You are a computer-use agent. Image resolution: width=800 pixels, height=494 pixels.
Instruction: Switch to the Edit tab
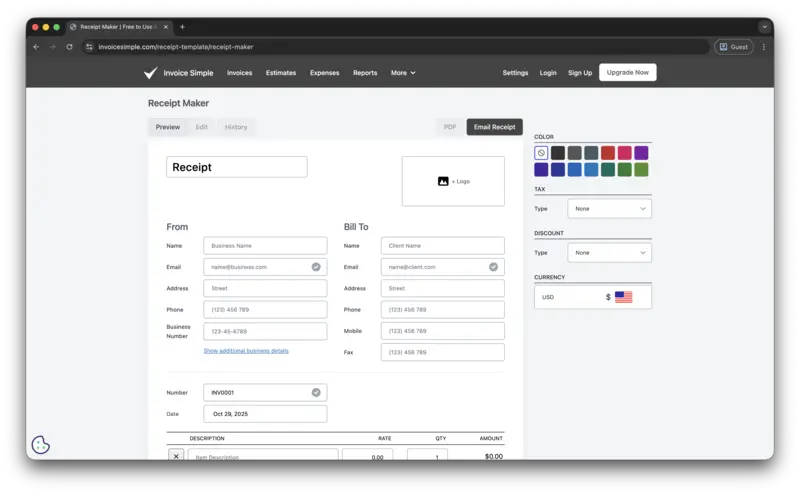pyautogui.click(x=202, y=127)
